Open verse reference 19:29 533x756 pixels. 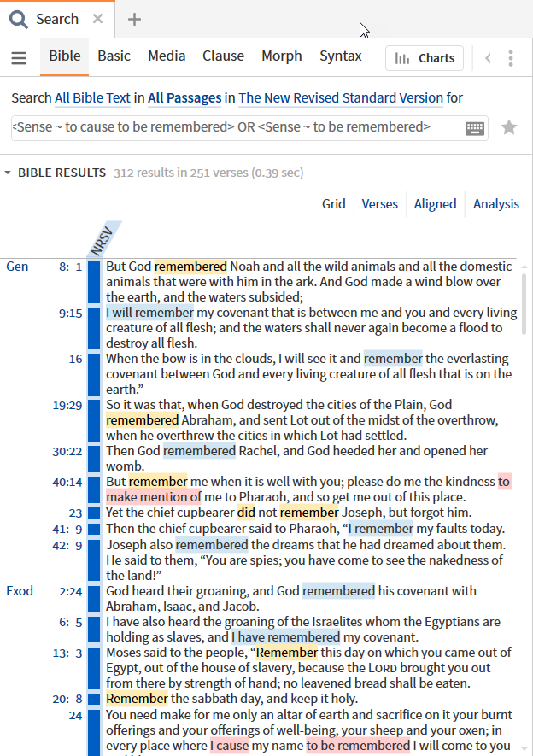(x=67, y=406)
